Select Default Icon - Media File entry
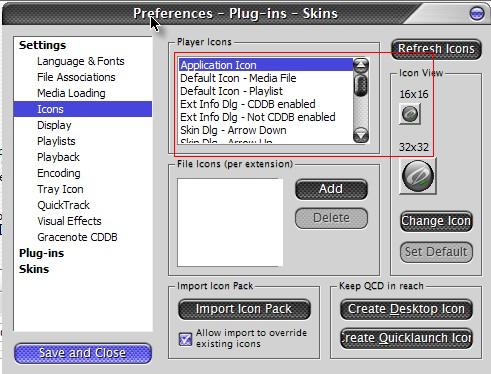Viewport: 491px width, 374px height. pos(266,78)
